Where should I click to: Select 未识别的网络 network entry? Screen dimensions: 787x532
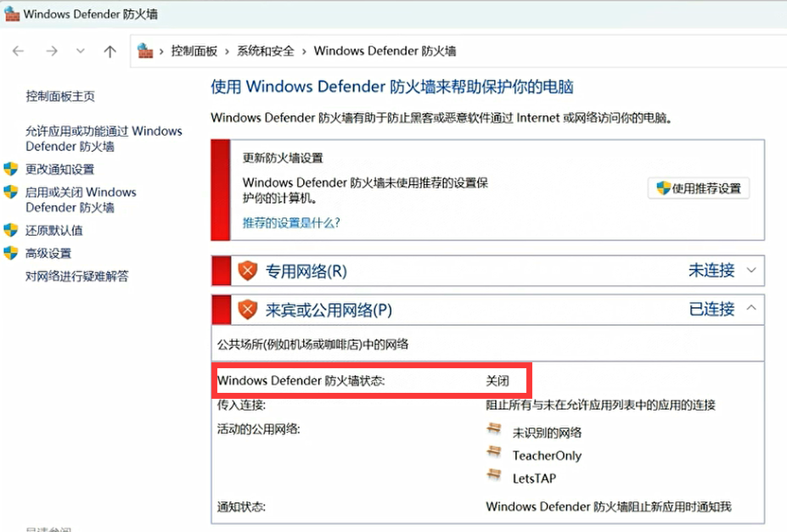pos(547,433)
